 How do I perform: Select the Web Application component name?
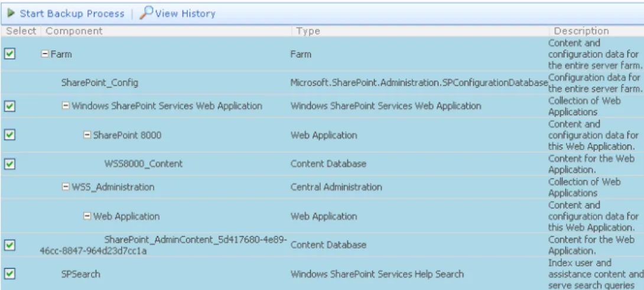tap(126, 216)
